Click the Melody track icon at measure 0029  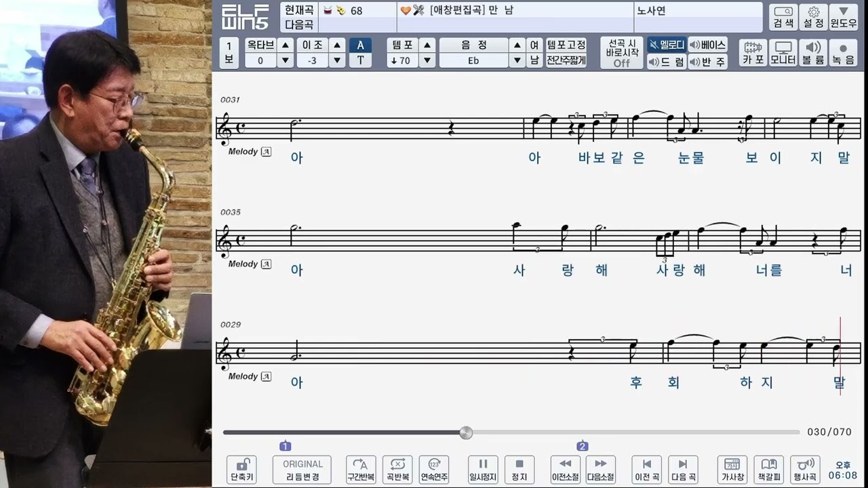point(266,377)
